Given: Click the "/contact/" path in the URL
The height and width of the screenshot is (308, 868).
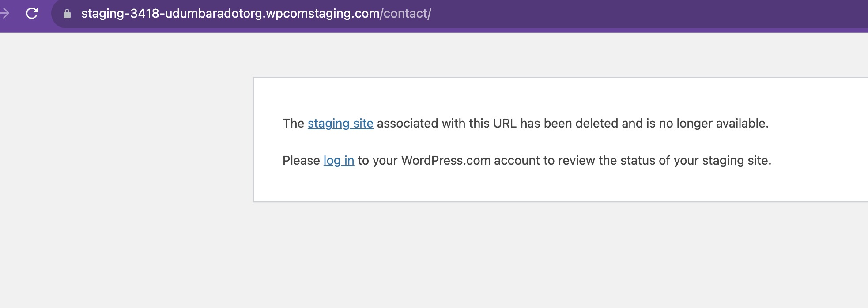Looking at the screenshot, I should [406, 14].
